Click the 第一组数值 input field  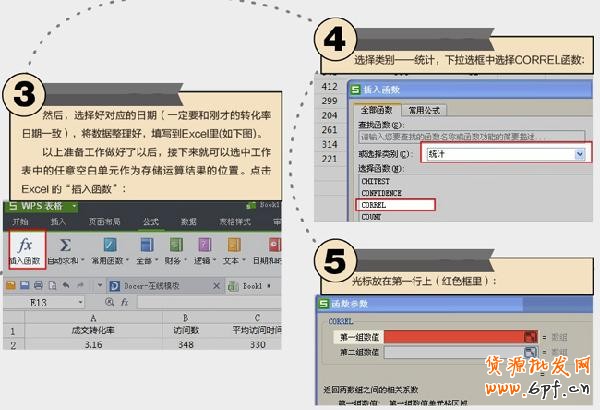coord(455,337)
